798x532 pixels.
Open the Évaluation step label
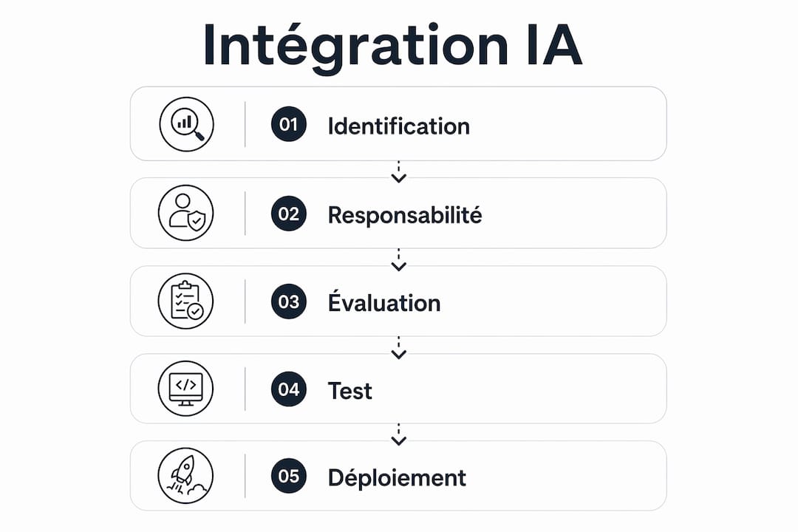click(x=384, y=301)
